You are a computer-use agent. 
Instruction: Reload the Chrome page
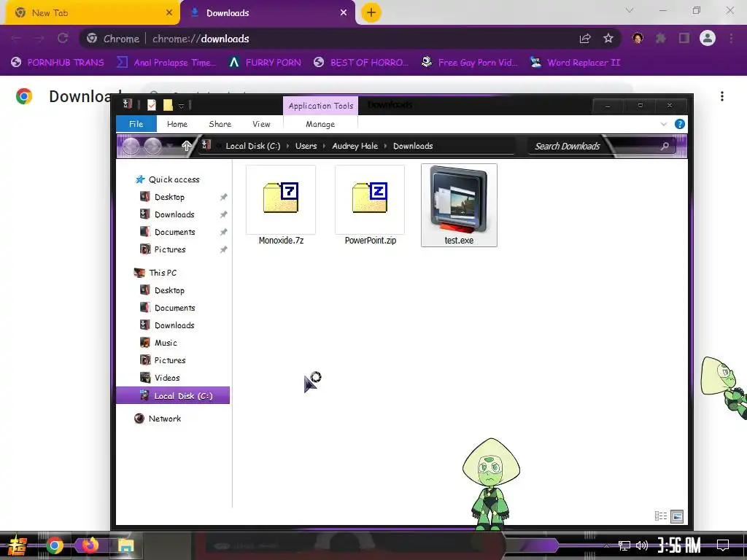click(63, 38)
